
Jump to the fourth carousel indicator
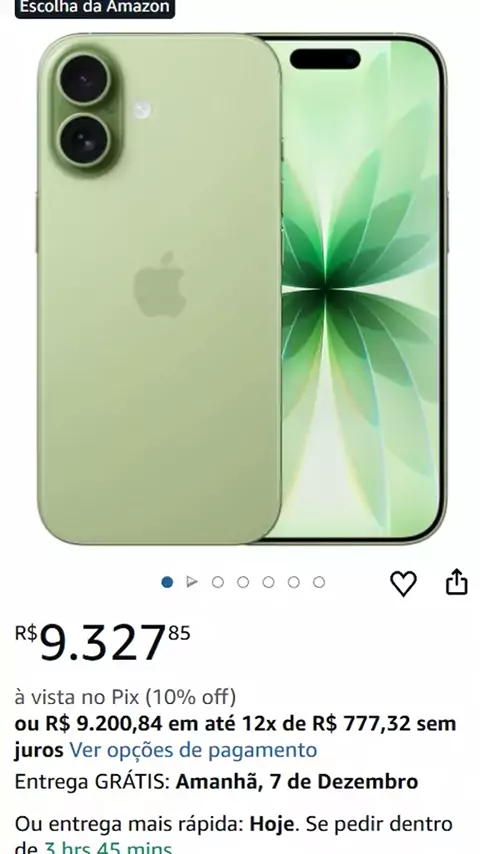click(243, 582)
